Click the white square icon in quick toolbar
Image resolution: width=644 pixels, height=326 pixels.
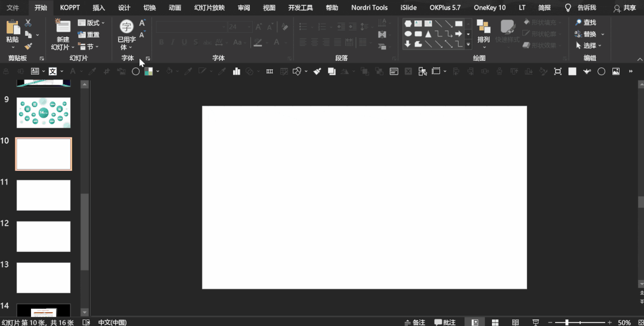pyautogui.click(x=572, y=71)
